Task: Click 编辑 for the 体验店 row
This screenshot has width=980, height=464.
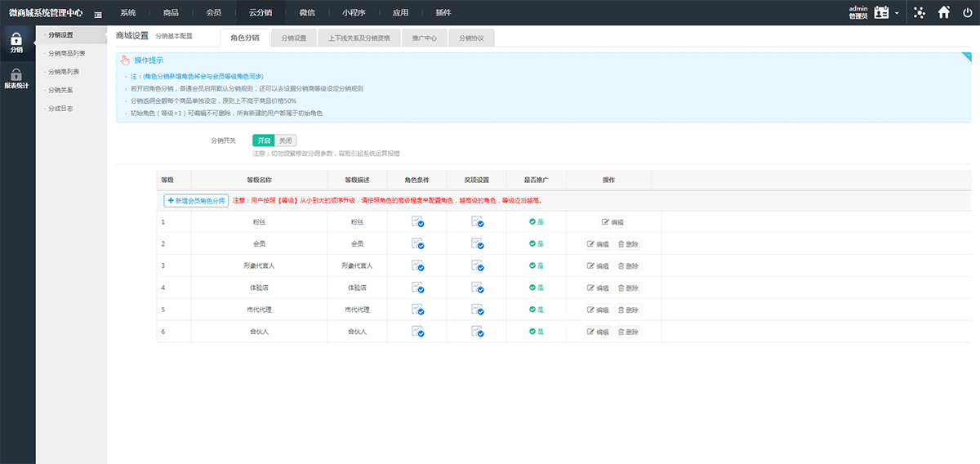Action: [x=598, y=288]
